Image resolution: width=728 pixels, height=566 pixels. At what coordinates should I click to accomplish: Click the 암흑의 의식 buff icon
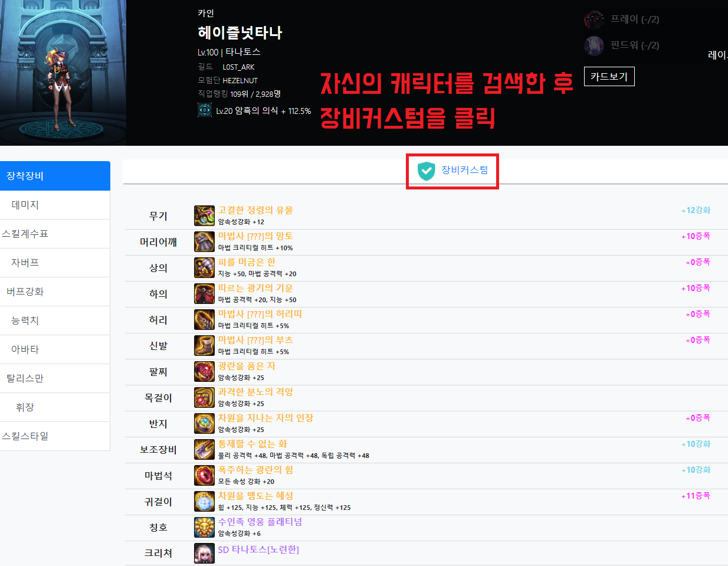pos(205,110)
